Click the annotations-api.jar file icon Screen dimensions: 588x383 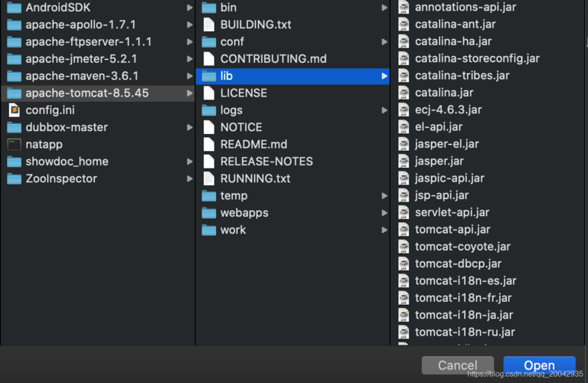point(403,7)
